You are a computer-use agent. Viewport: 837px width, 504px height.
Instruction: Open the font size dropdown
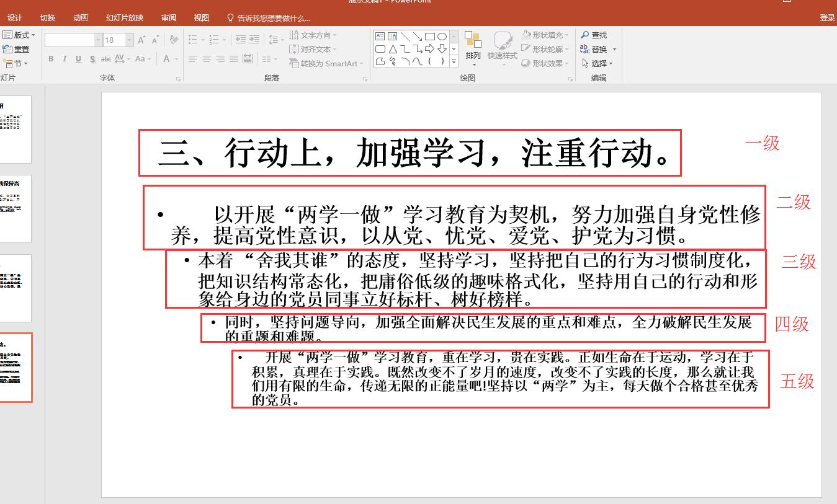[x=128, y=40]
